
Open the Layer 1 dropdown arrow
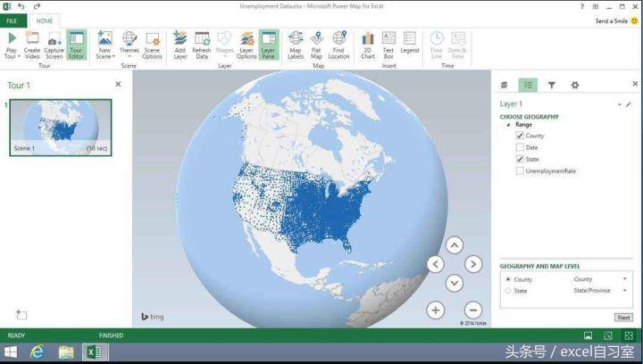pyautogui.click(x=619, y=104)
